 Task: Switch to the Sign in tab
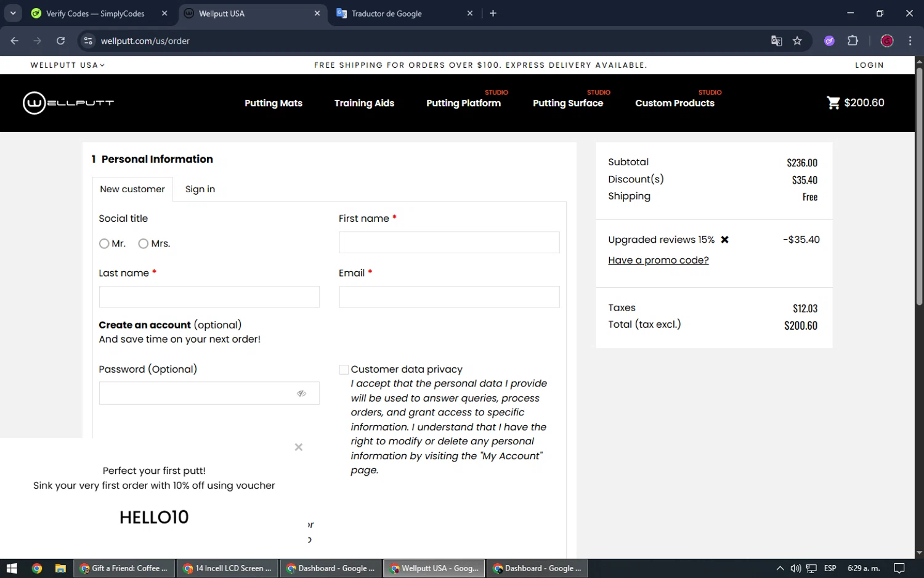coord(200,189)
